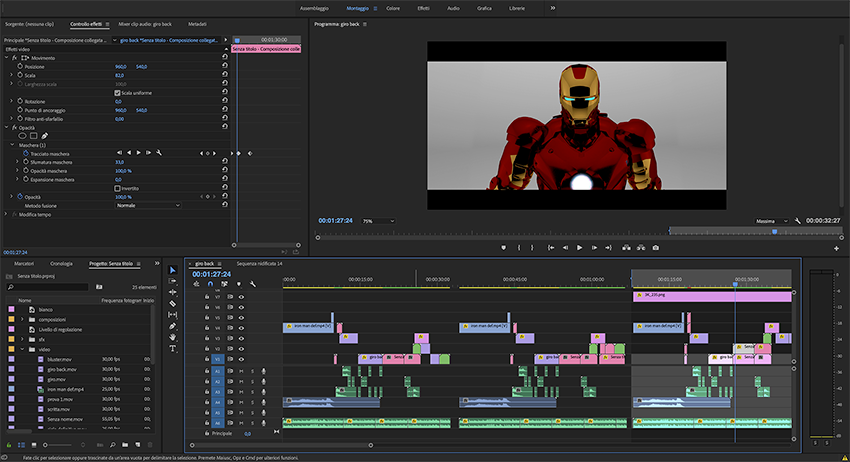Click the Mark In bracket button
This screenshot has width=850, height=462.
click(x=519, y=248)
